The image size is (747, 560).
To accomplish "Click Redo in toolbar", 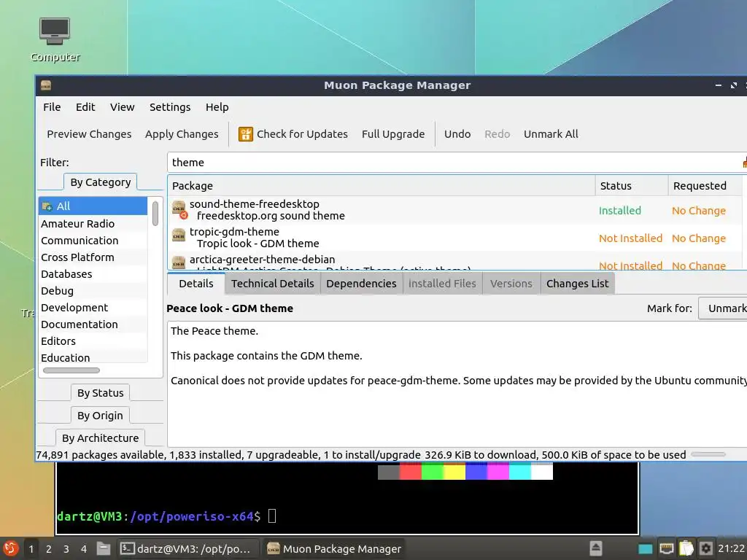I will (498, 134).
